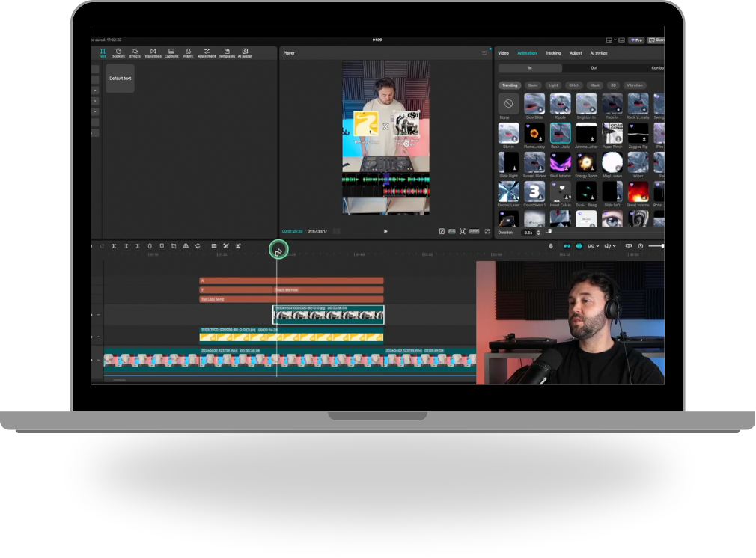Filter animations by 3D
The image size is (756, 558).
(x=613, y=85)
